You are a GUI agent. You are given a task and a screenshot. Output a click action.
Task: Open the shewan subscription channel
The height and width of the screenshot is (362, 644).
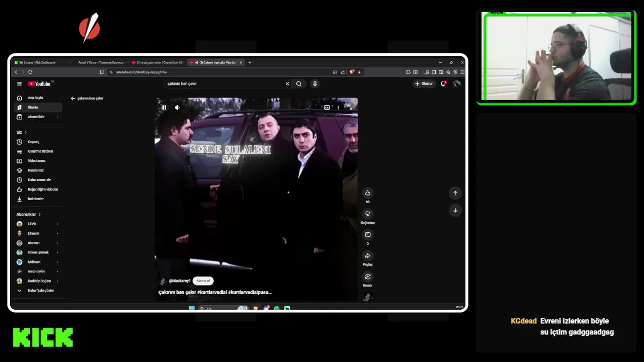tap(38, 243)
